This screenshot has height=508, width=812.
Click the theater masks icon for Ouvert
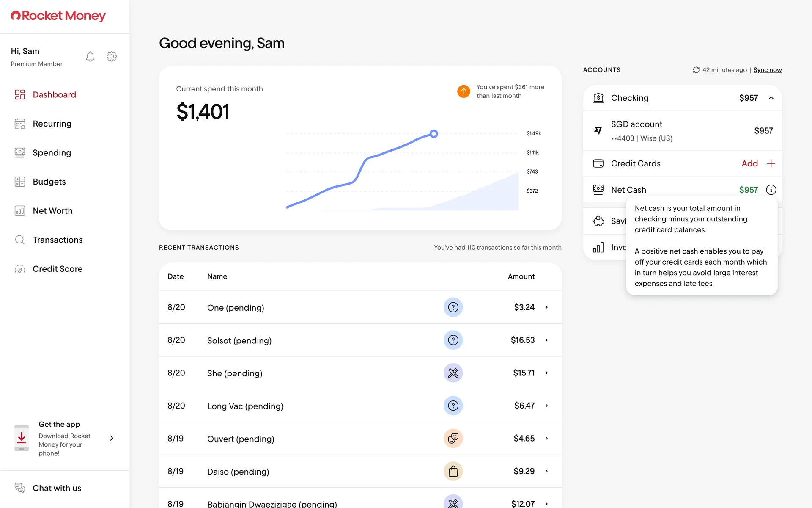tap(453, 439)
